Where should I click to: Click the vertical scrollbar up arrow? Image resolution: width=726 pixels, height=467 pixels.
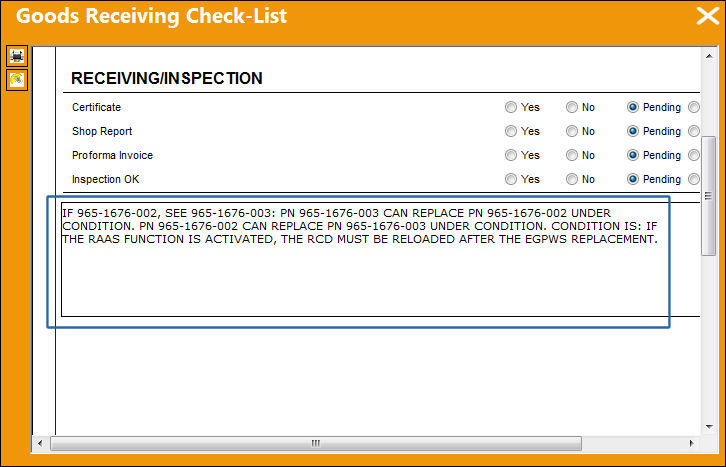point(709,56)
